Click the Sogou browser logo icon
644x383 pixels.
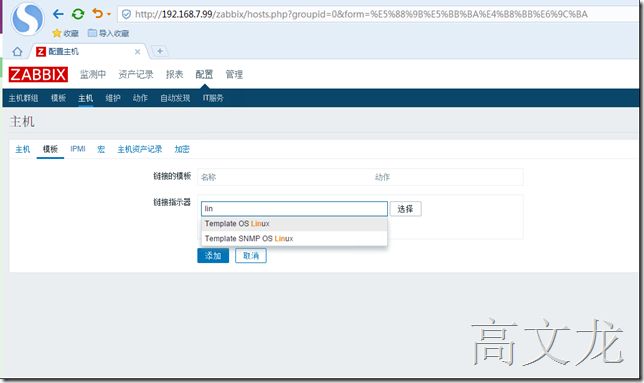click(x=27, y=18)
